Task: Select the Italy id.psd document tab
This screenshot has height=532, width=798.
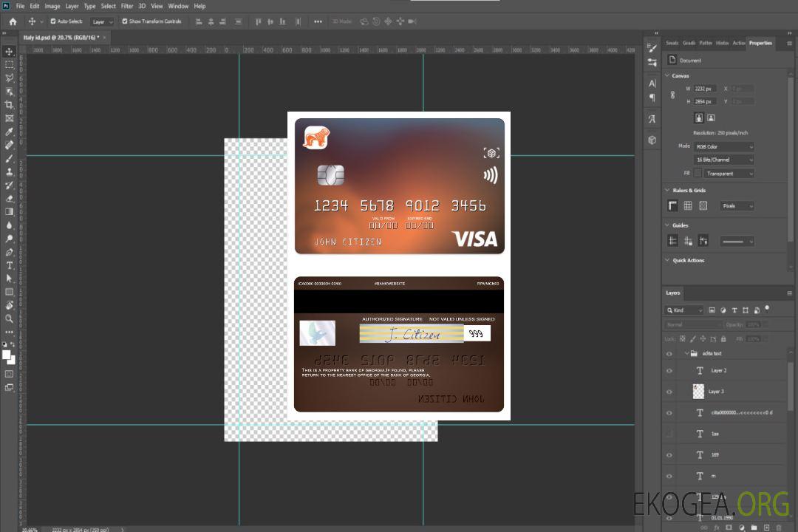Action: point(61,38)
